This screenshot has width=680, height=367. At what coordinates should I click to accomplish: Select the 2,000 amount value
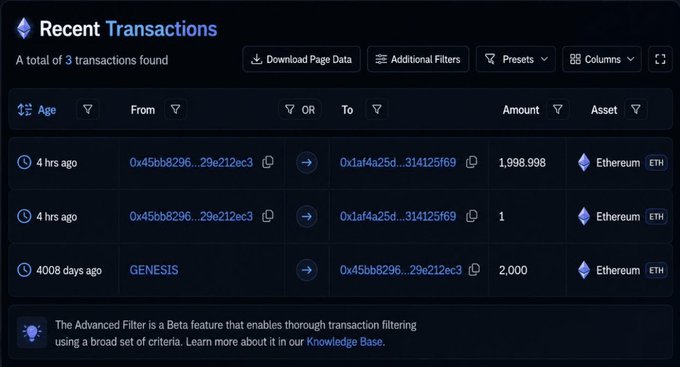(513, 270)
